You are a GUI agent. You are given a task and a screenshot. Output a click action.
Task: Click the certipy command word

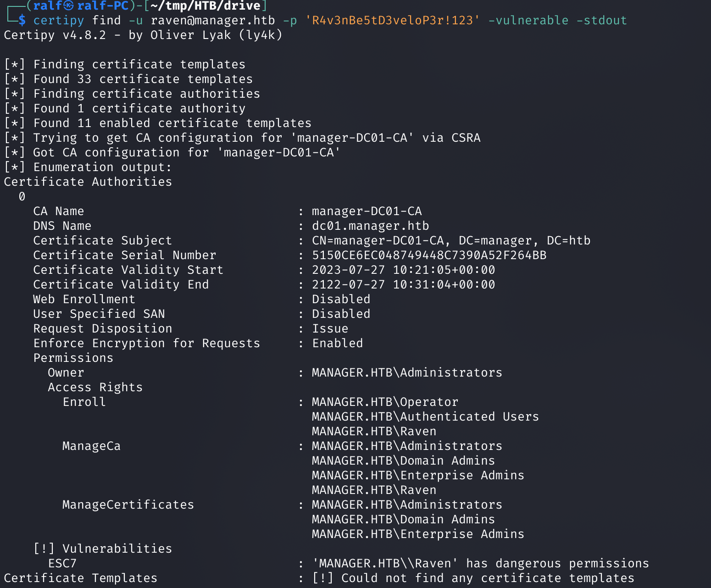coord(59,21)
